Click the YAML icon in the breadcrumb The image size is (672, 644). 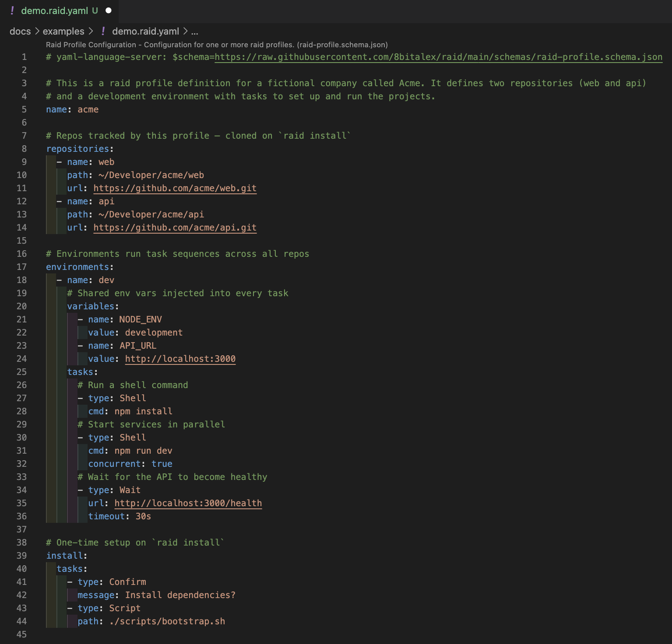[103, 31]
